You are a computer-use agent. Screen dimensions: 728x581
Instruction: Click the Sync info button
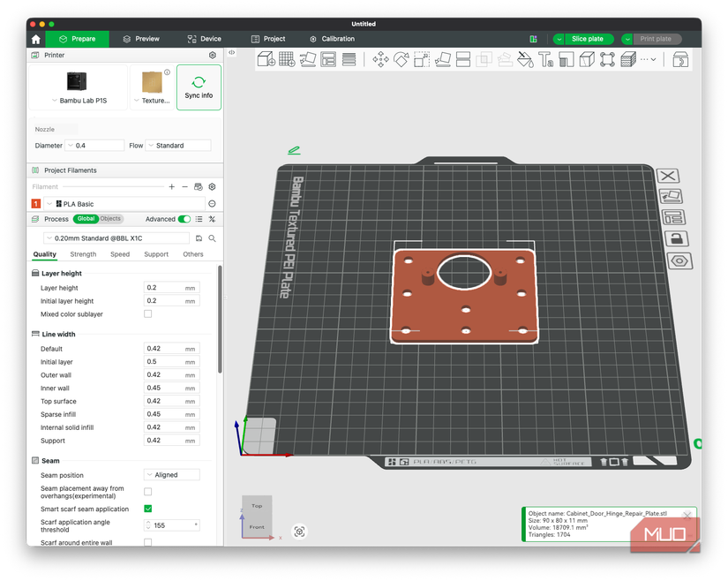click(199, 87)
